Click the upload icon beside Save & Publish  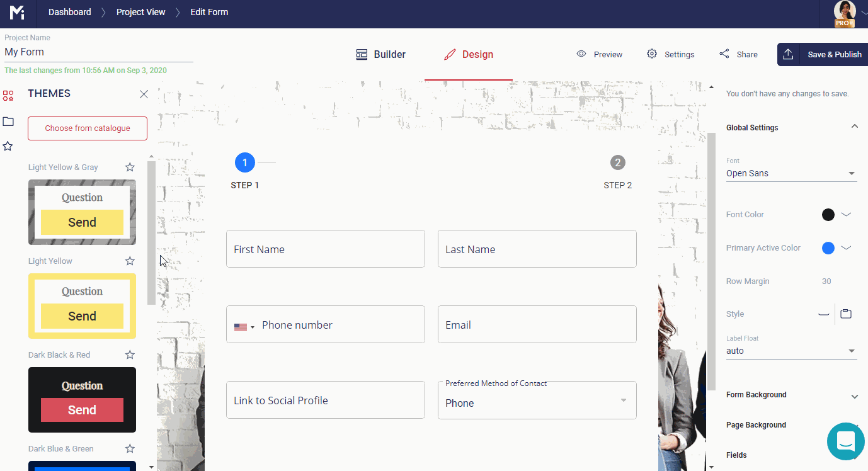click(x=789, y=54)
